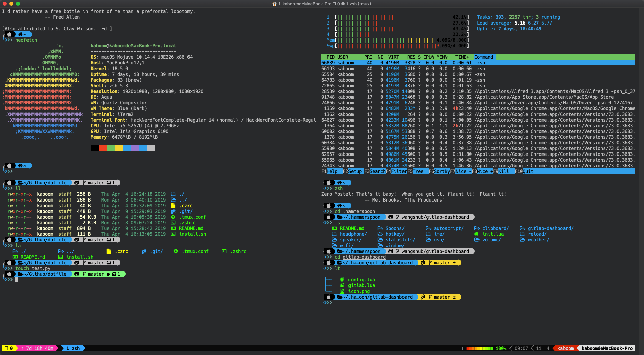644x355 pixels.
Task: Click the git icon beside .git/ in ll listing
Action: [x=173, y=211]
